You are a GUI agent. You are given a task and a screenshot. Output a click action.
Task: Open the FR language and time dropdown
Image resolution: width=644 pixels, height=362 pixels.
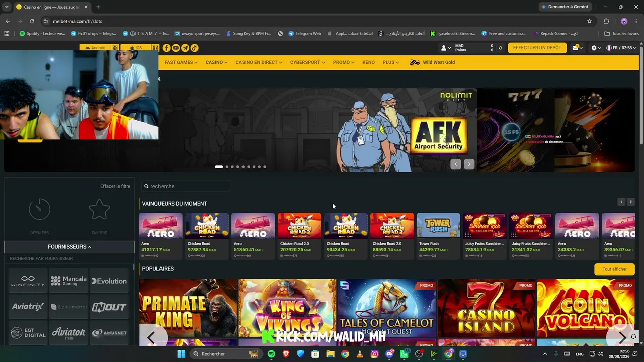pyautogui.click(x=621, y=48)
